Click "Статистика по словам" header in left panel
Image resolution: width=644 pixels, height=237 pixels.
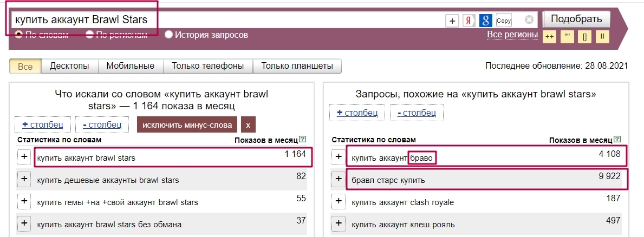(59, 140)
